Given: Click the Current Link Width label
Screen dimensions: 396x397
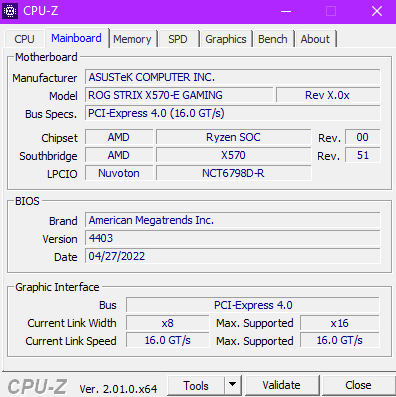Looking at the screenshot, I should click(x=72, y=323).
